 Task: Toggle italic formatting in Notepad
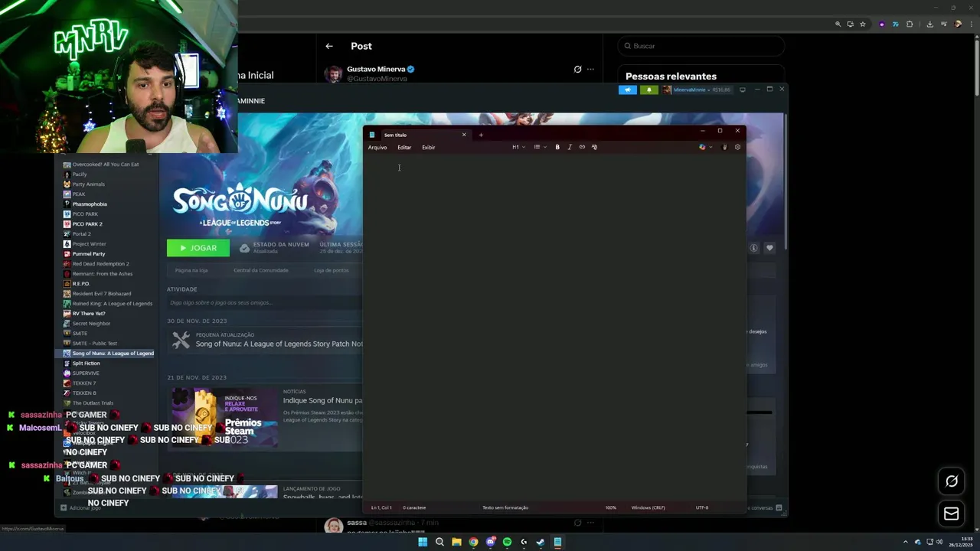point(570,147)
